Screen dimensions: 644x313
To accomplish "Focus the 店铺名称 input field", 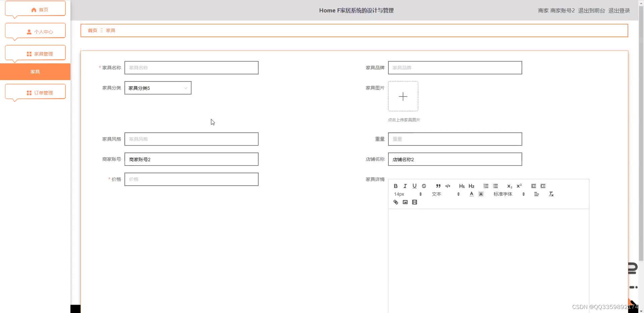I will pyautogui.click(x=455, y=159).
